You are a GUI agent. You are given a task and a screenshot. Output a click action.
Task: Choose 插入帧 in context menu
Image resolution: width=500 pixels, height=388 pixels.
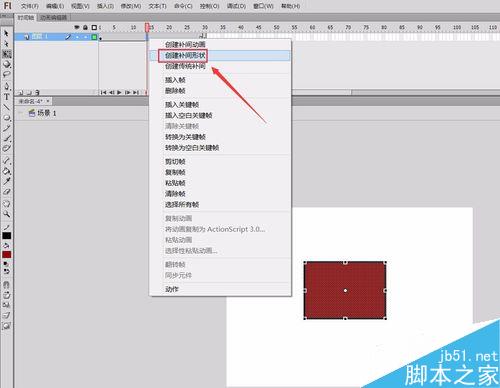point(220,80)
